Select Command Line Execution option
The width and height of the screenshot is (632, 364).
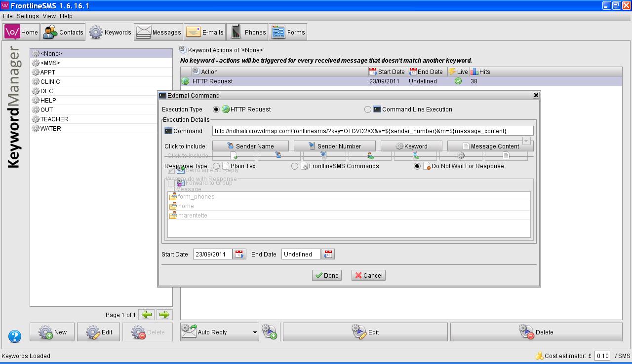pyautogui.click(x=368, y=109)
